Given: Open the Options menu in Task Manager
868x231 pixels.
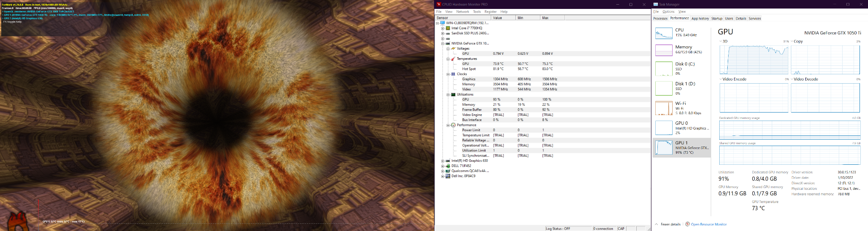Looking at the screenshot, I should click(668, 11).
